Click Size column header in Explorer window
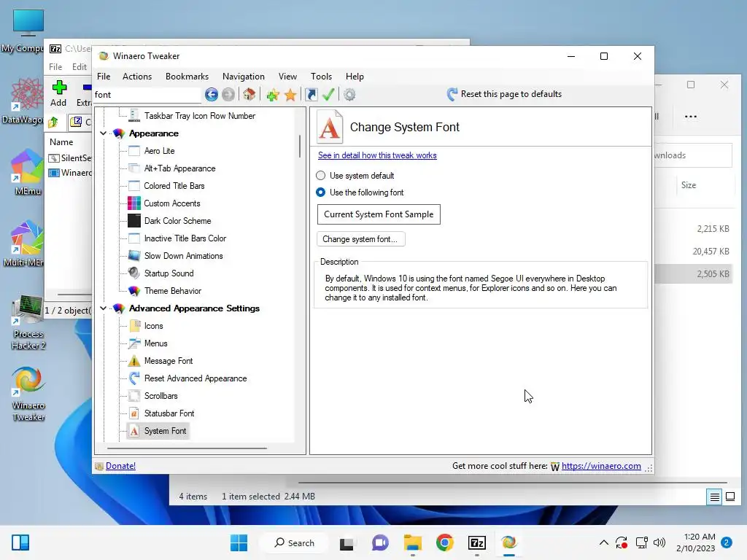This screenshot has height=560, width=747. point(689,185)
